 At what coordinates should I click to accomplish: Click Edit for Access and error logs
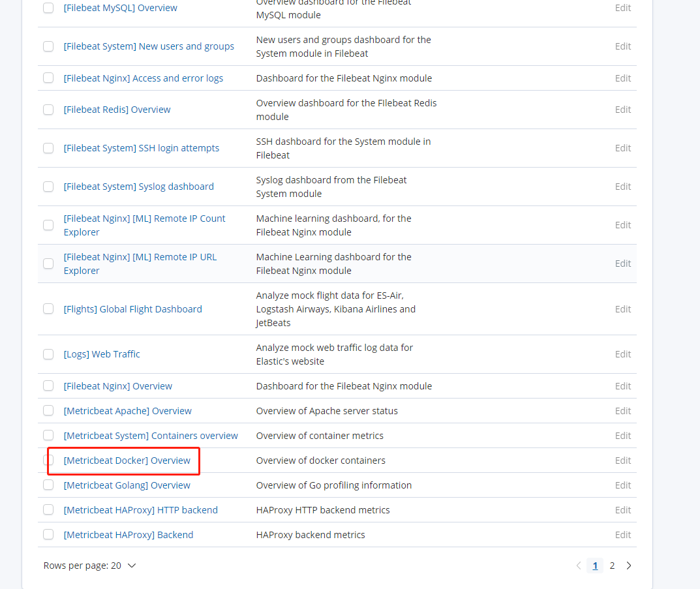tap(623, 78)
